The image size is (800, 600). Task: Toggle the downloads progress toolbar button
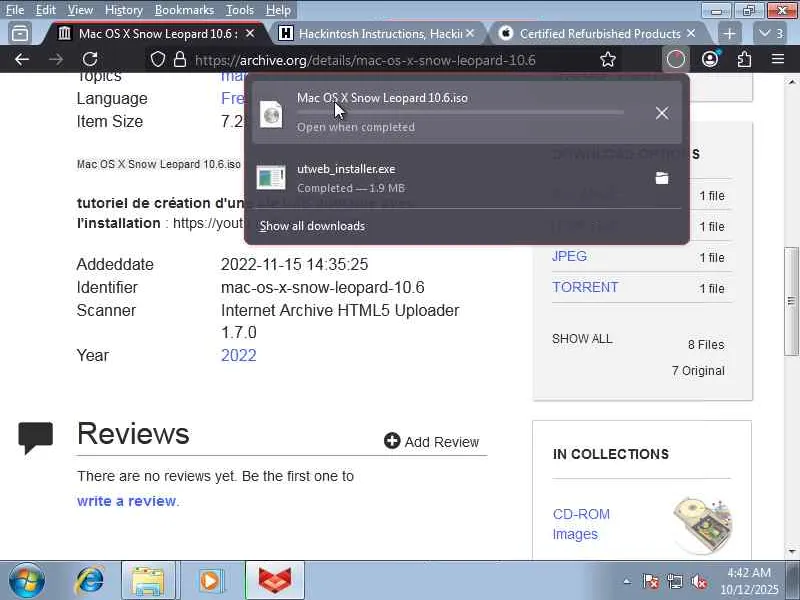tap(676, 60)
